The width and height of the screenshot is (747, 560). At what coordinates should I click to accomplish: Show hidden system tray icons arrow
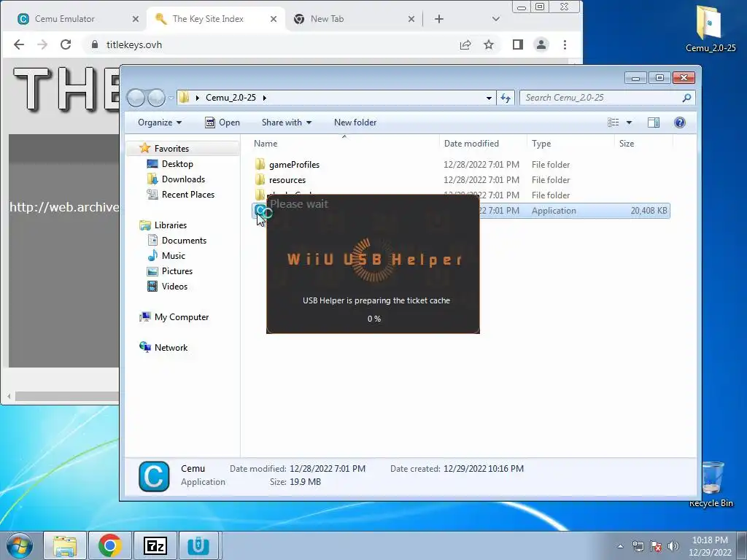click(x=620, y=546)
